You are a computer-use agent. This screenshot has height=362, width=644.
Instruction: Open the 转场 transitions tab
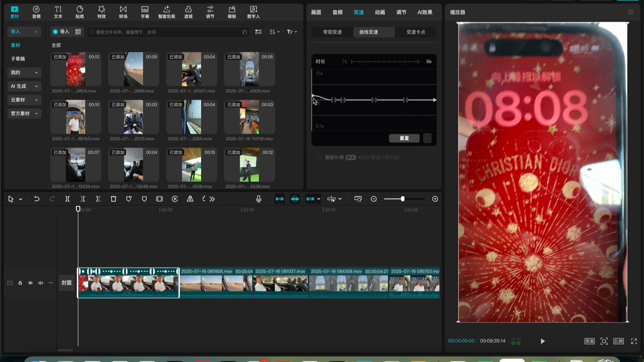point(123,12)
